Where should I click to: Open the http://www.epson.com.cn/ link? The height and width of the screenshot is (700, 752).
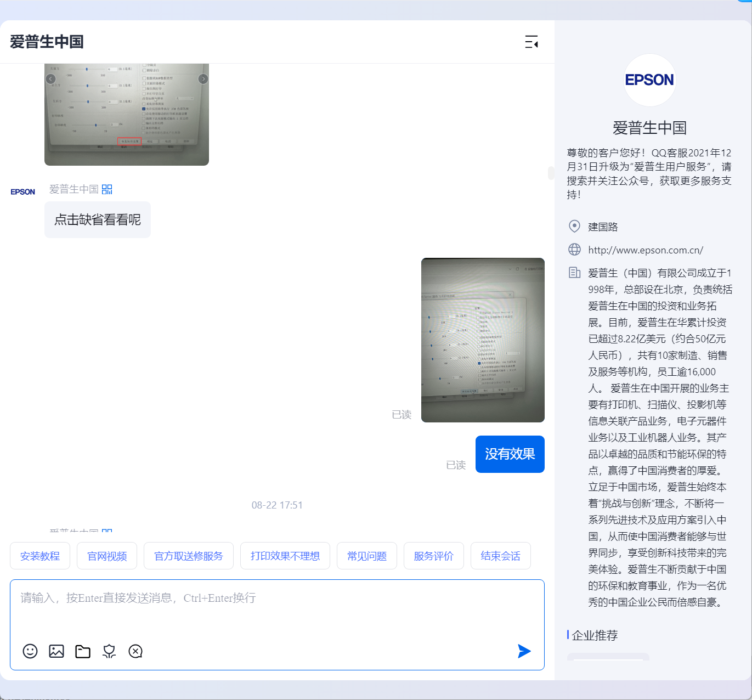646,250
